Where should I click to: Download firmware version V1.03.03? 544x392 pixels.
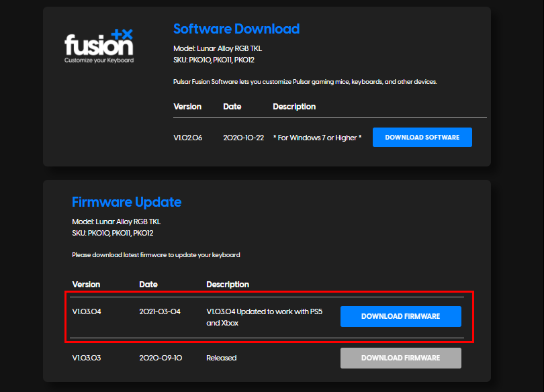(401, 358)
